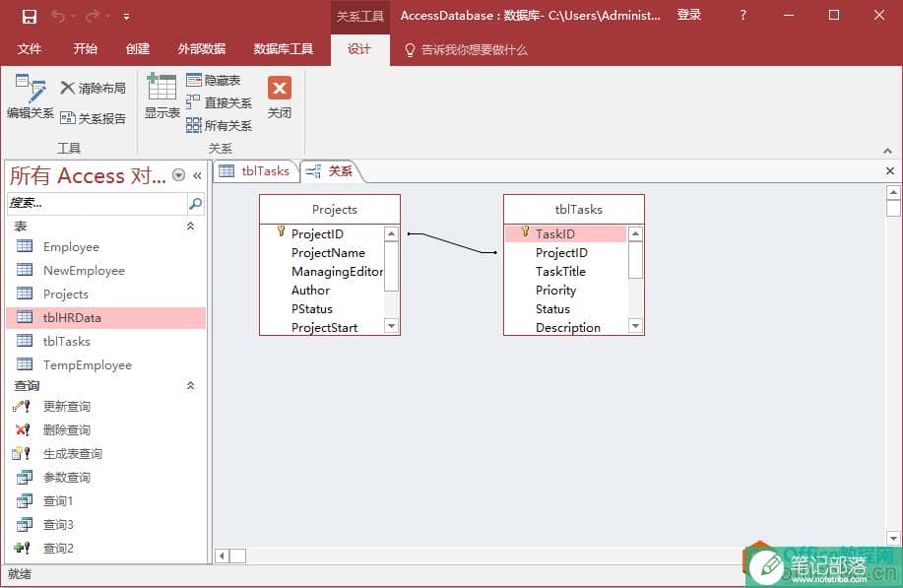Viewport: 903px width, 588px height.
Task: Select ProjectName field in Projects table
Action: [x=328, y=253]
